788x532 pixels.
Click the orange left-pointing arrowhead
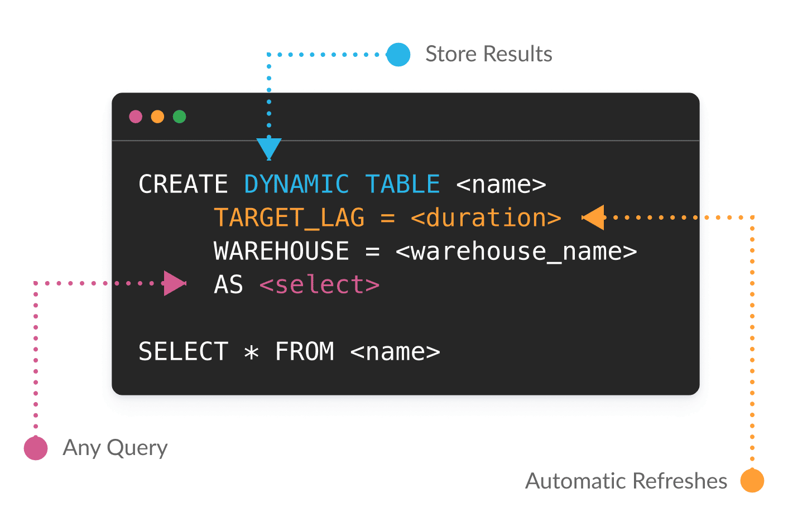pyautogui.click(x=593, y=217)
